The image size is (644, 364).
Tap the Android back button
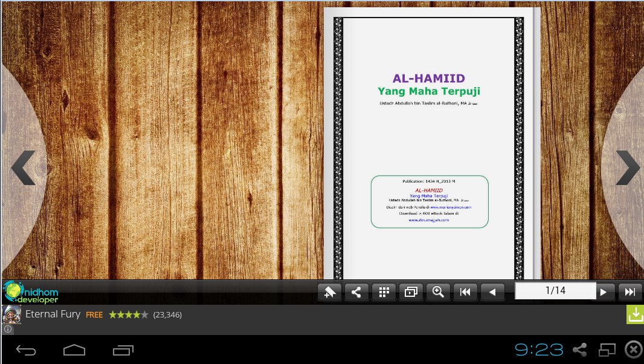coord(26,350)
